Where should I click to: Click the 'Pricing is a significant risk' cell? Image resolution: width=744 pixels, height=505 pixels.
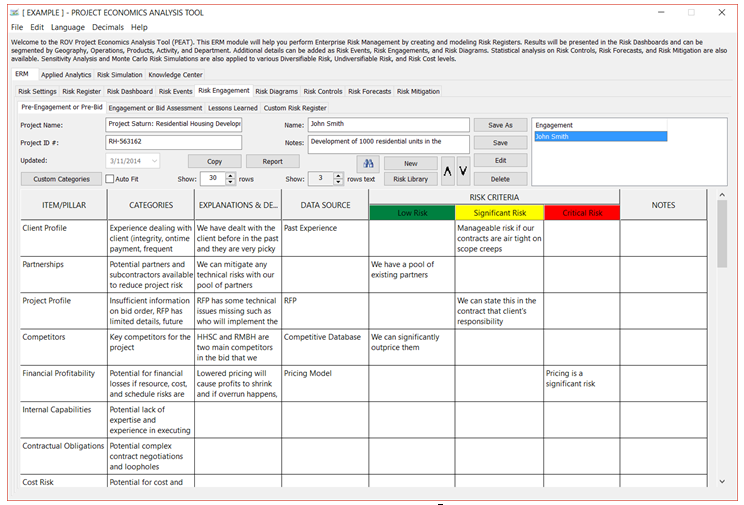tap(582, 383)
